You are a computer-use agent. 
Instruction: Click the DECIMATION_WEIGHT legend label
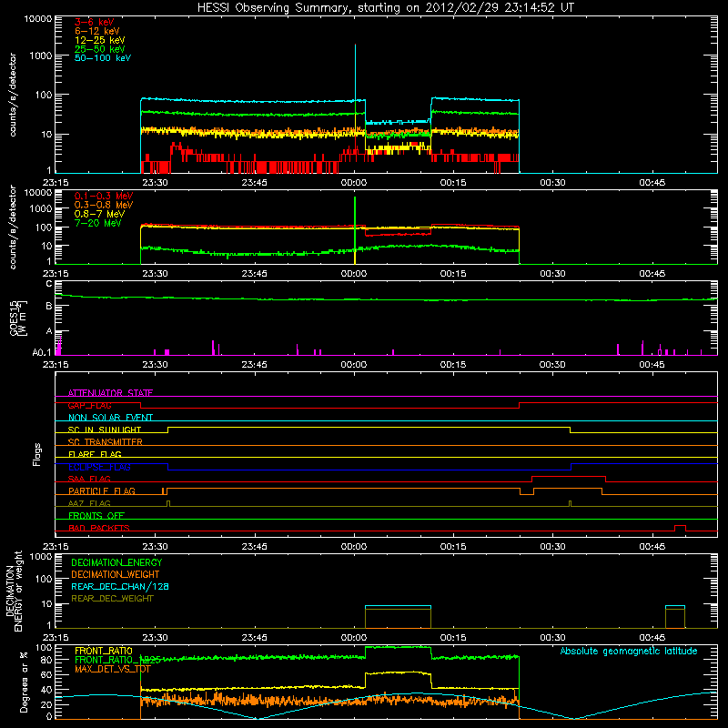click(116, 574)
